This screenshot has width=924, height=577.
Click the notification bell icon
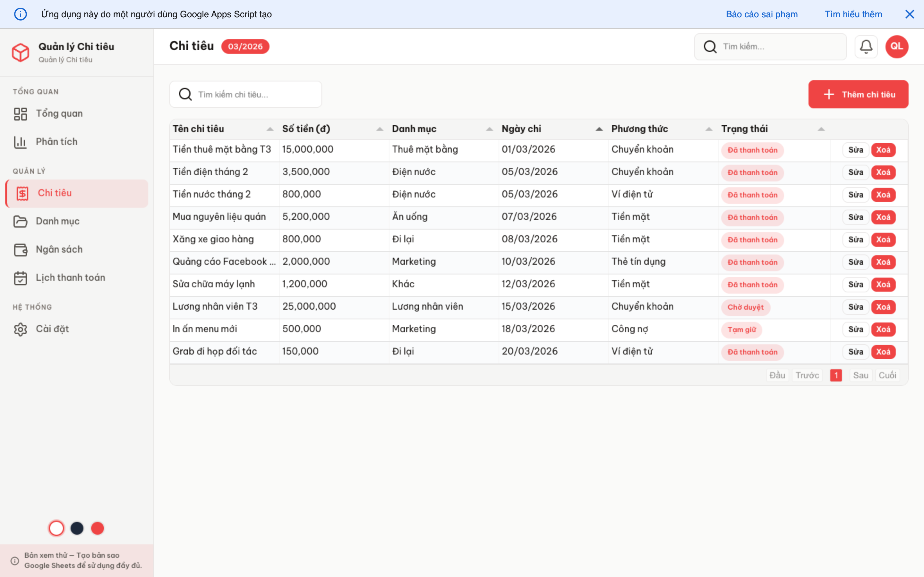[866, 46]
